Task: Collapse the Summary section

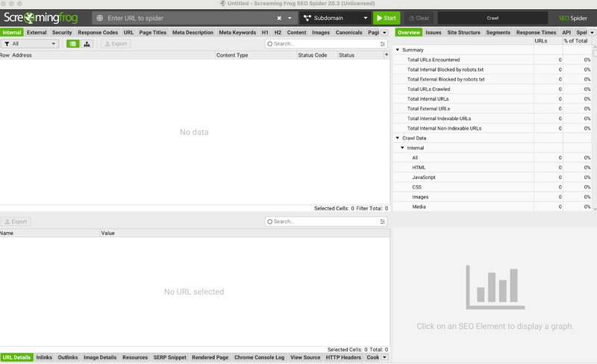Action: pyautogui.click(x=398, y=50)
